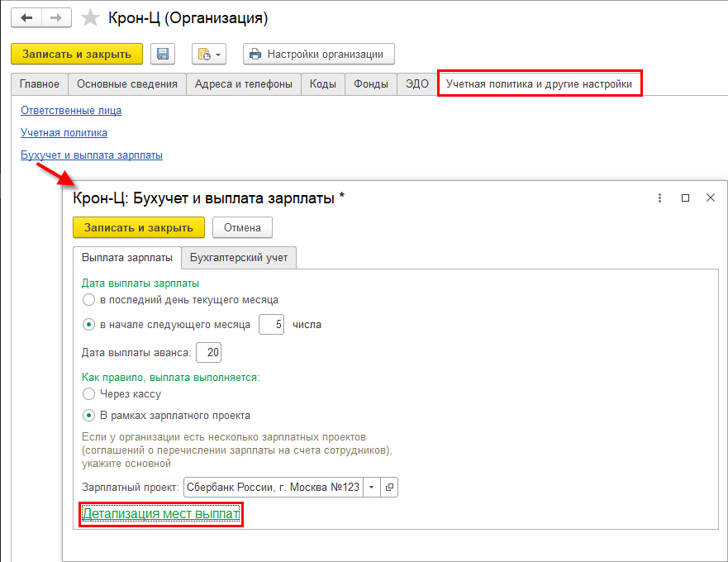
Task: Close the Бухучет и выплата зарплаты dialog
Action: pos(711,198)
